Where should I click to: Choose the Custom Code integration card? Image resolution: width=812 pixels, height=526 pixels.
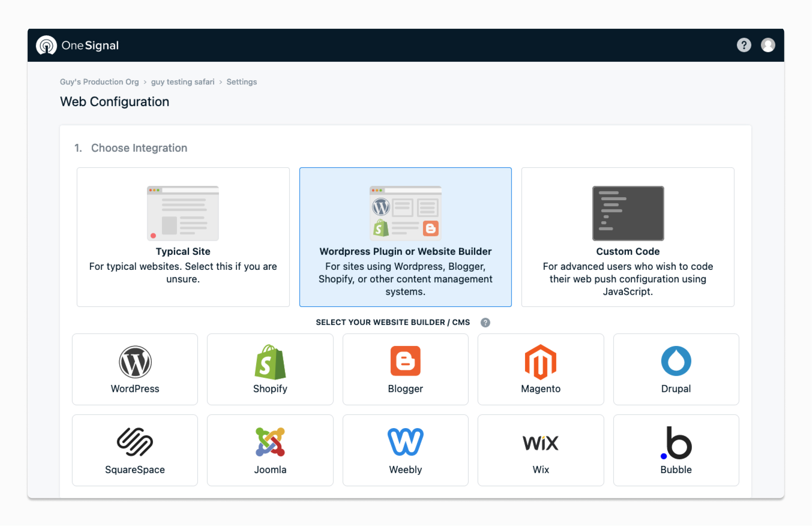point(627,237)
